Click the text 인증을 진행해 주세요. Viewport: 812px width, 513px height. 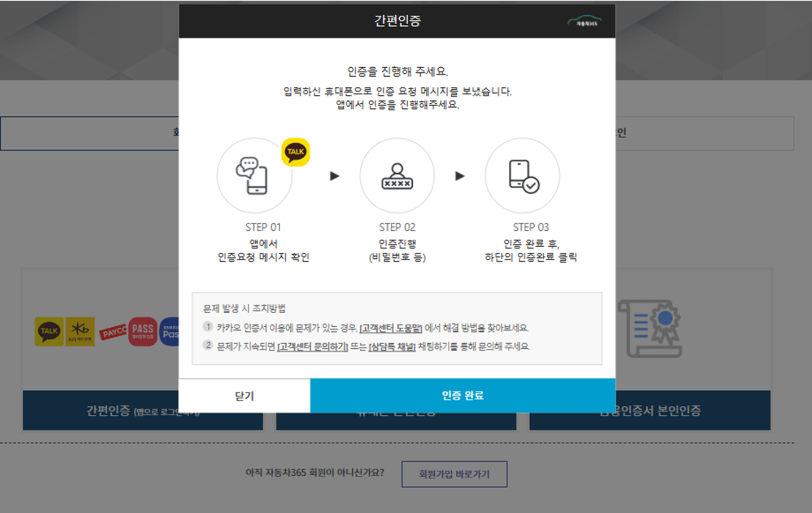tap(397, 72)
